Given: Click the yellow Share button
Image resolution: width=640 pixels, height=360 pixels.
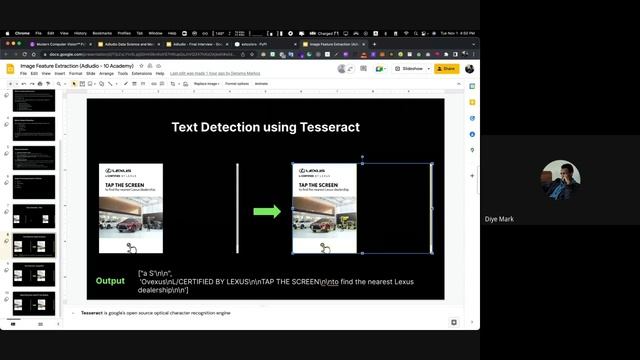Looking at the screenshot, I should (x=446, y=69).
